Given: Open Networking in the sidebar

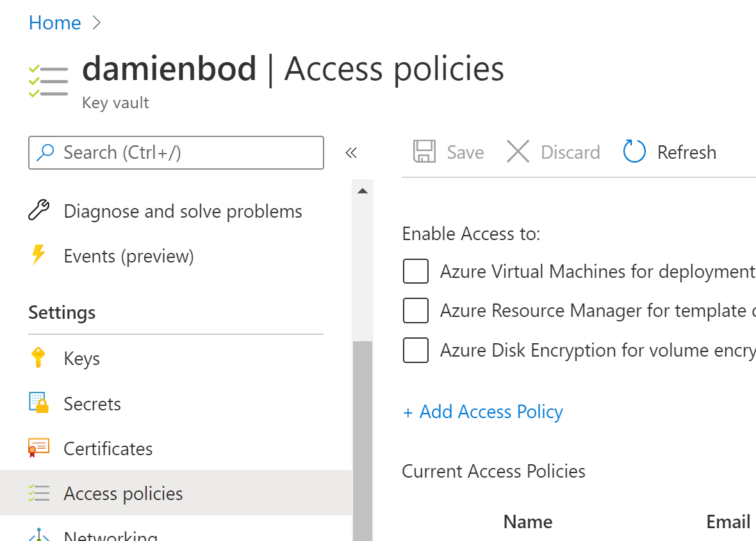Looking at the screenshot, I should point(110,535).
